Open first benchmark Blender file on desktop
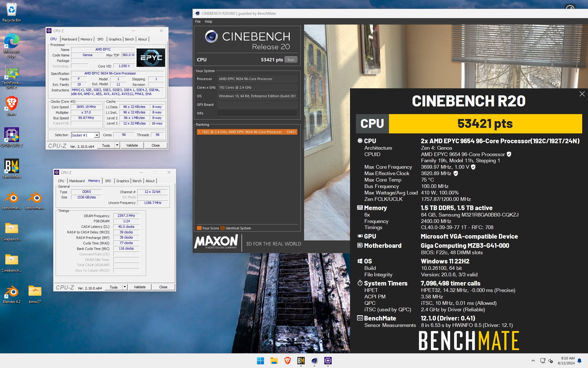 point(12,200)
